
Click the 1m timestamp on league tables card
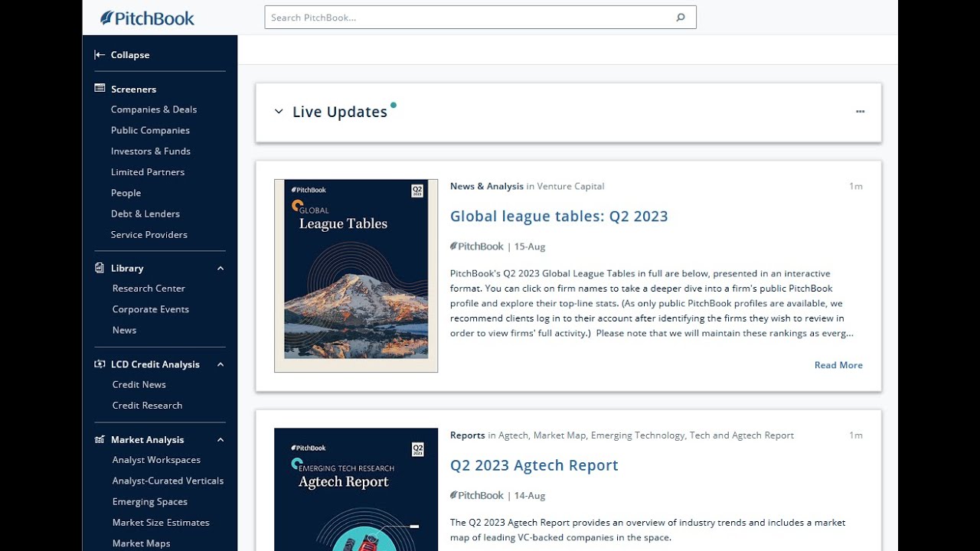point(856,186)
